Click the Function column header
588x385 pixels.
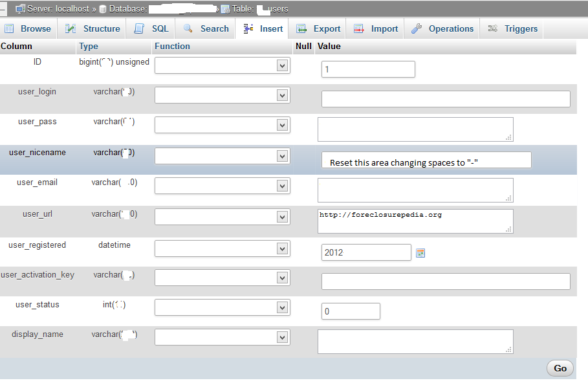[x=172, y=46]
